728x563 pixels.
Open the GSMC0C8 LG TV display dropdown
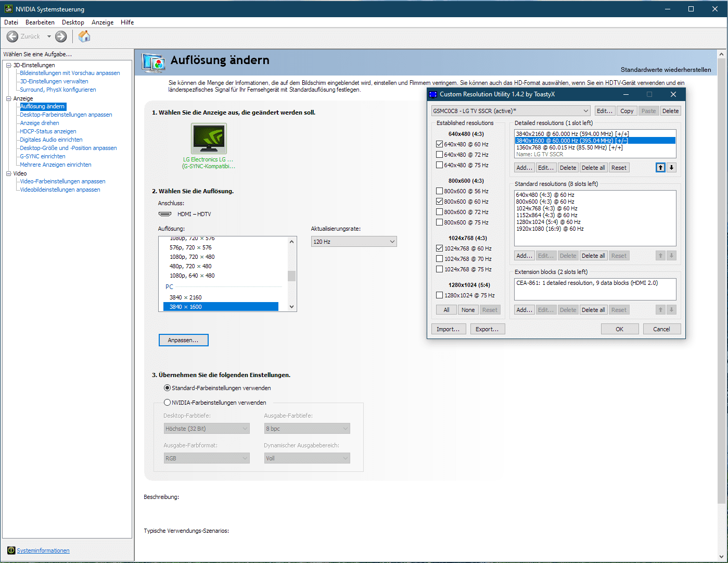(x=511, y=111)
